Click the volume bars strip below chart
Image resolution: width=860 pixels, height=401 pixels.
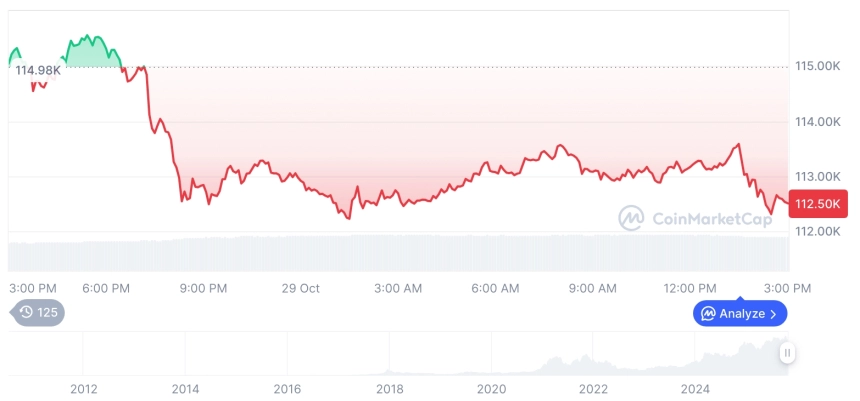(x=399, y=253)
